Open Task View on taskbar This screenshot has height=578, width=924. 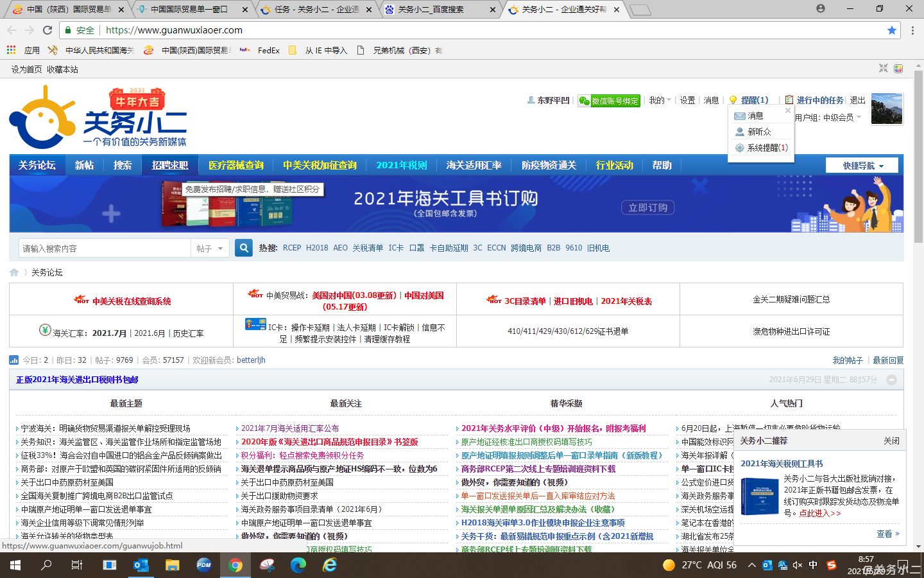pos(77,565)
